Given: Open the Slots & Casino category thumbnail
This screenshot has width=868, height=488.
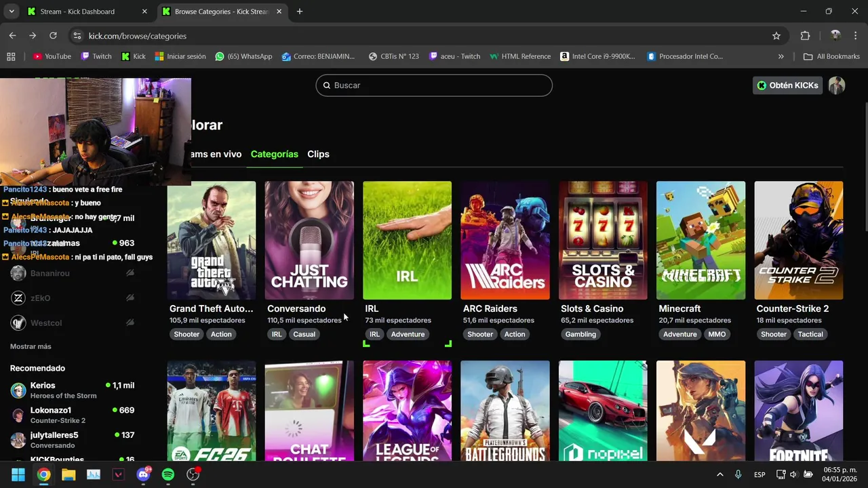Looking at the screenshot, I should pos(603,240).
